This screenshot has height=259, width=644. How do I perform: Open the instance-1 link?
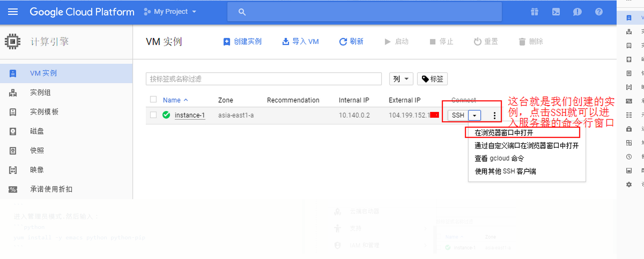(190, 115)
